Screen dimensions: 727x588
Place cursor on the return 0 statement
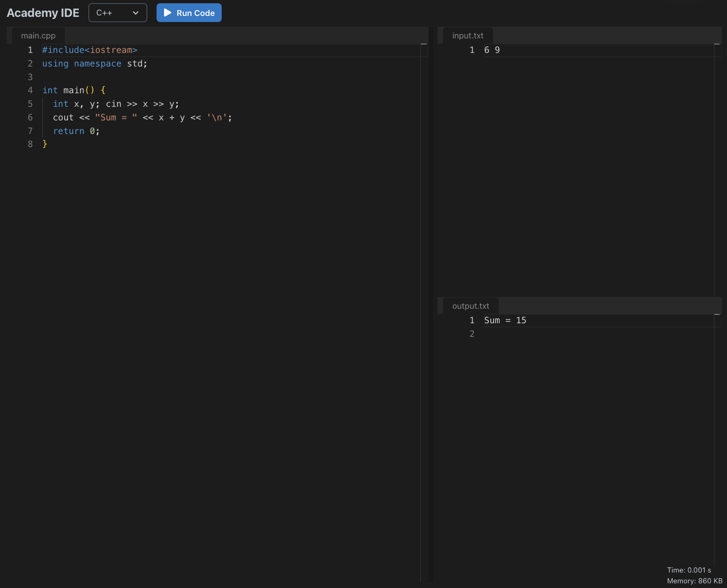[76, 131]
